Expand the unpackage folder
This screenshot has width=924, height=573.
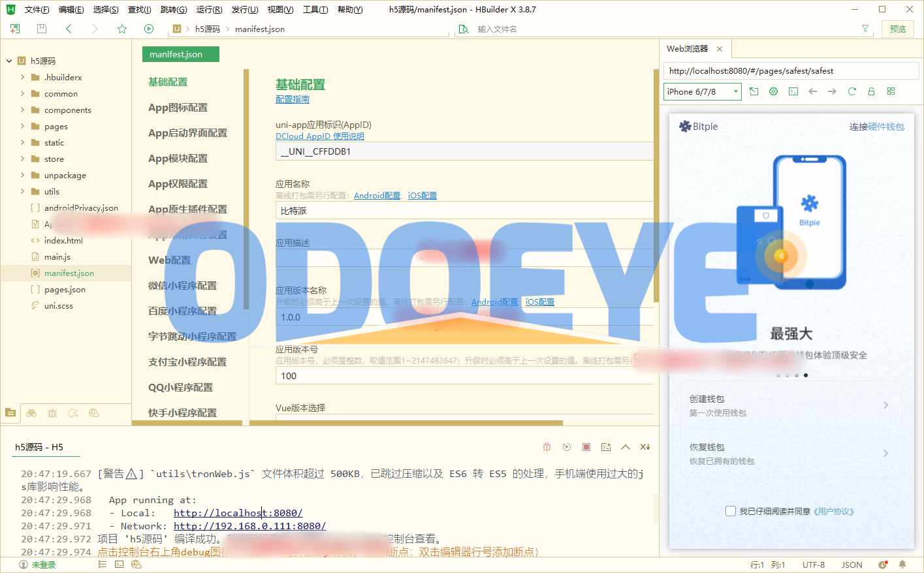(23, 175)
